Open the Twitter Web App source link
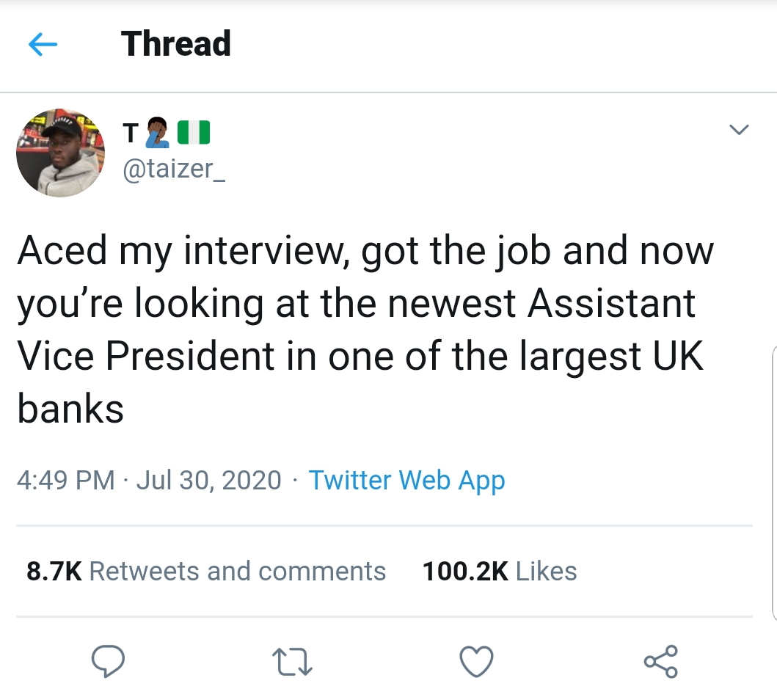The height and width of the screenshot is (700, 777). [406, 480]
